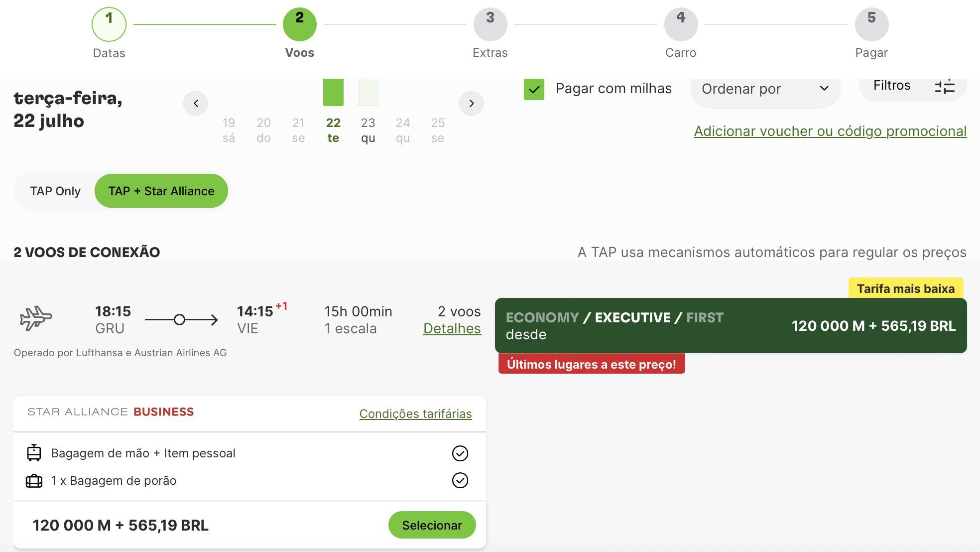Switch to TAP Only flights
The width and height of the screenshot is (980, 552).
pyautogui.click(x=55, y=191)
